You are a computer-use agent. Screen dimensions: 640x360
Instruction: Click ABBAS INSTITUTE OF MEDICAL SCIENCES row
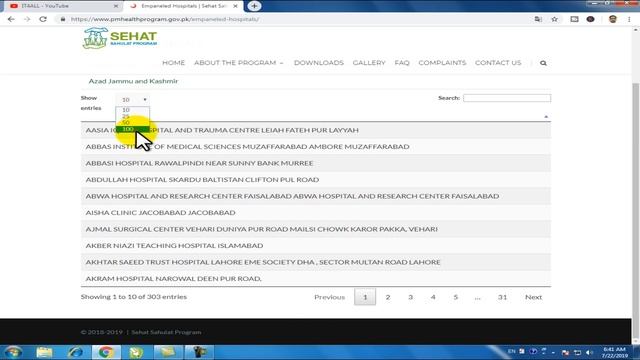tap(316, 147)
